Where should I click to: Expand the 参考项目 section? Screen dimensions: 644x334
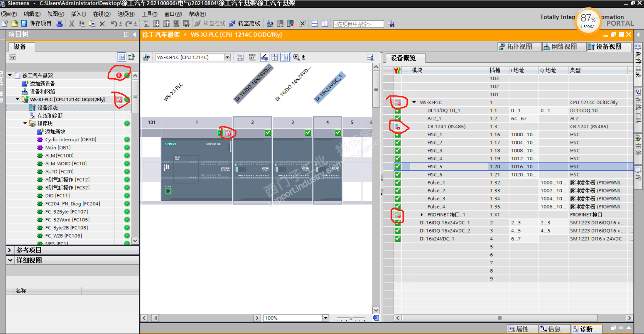[x=10, y=250]
